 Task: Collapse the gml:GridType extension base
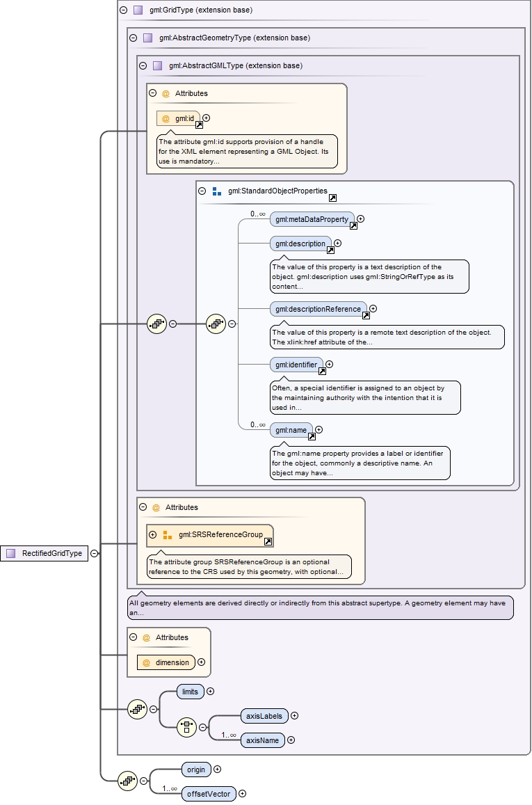point(124,10)
